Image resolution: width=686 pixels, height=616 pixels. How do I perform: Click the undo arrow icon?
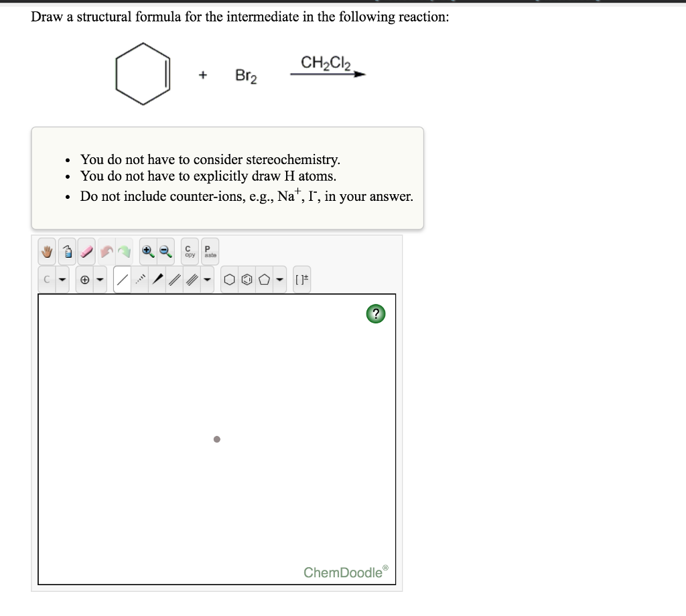pos(105,251)
